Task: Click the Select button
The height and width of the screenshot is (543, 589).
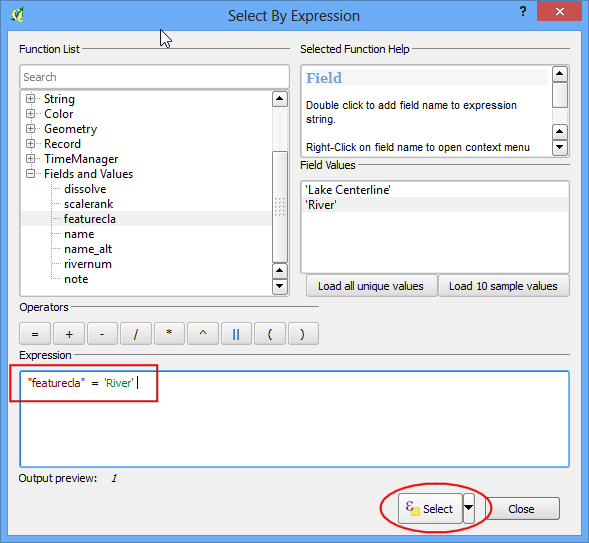Action: point(430,508)
